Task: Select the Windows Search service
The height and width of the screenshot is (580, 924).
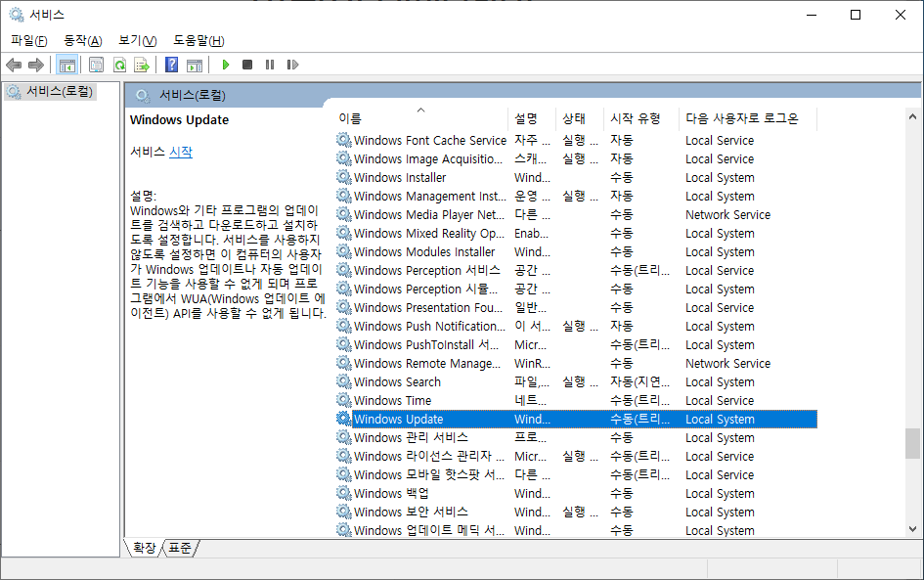Action: pyautogui.click(x=576, y=382)
